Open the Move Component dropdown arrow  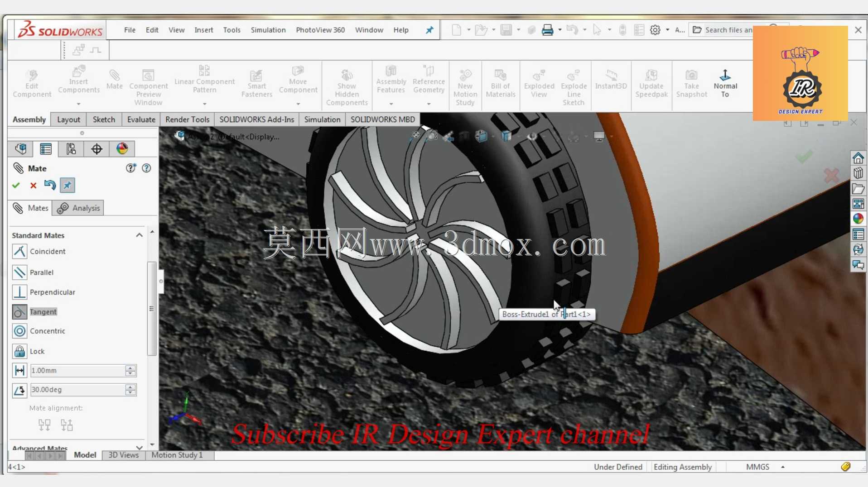click(298, 104)
